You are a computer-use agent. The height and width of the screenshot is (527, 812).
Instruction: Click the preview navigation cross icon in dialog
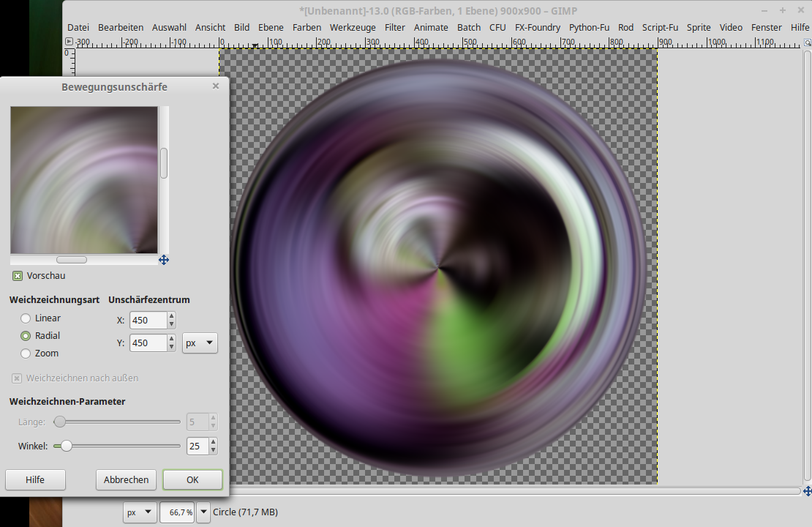pos(164,260)
